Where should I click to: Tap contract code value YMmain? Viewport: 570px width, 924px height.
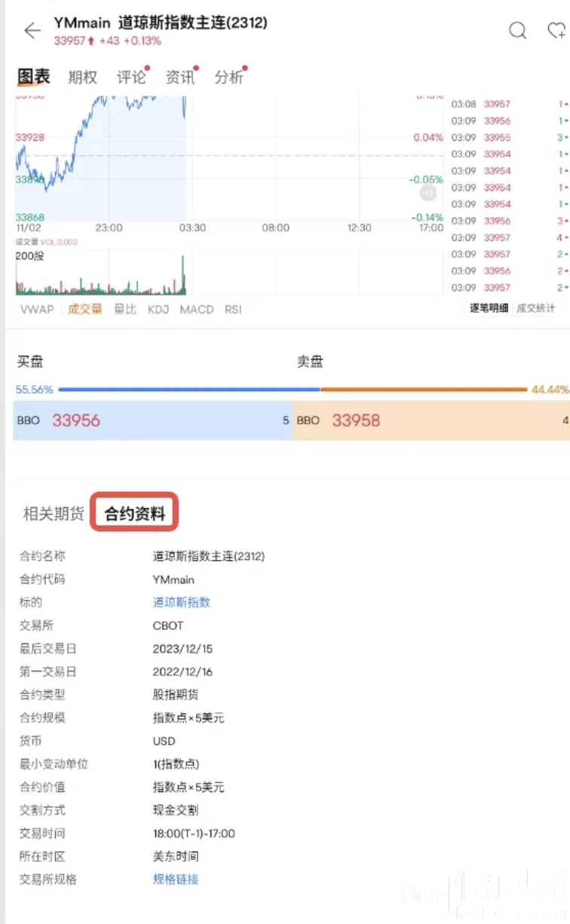(173, 580)
